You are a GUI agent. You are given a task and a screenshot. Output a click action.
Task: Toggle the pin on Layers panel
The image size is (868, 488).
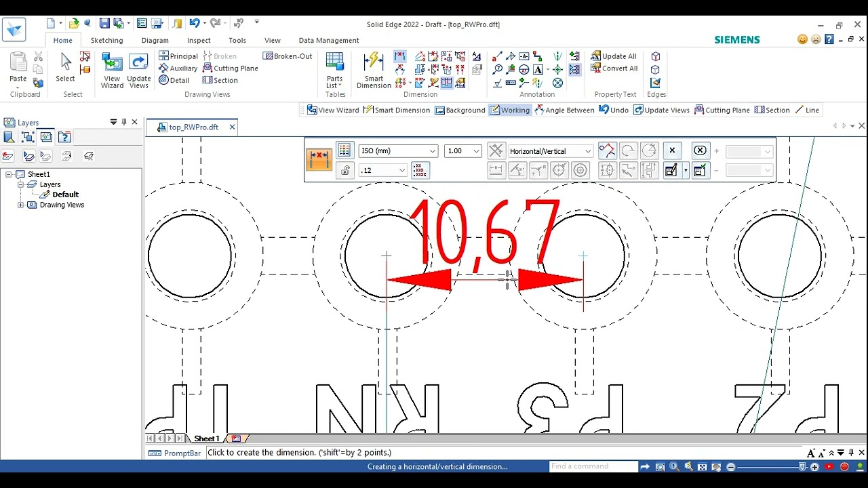pos(124,122)
